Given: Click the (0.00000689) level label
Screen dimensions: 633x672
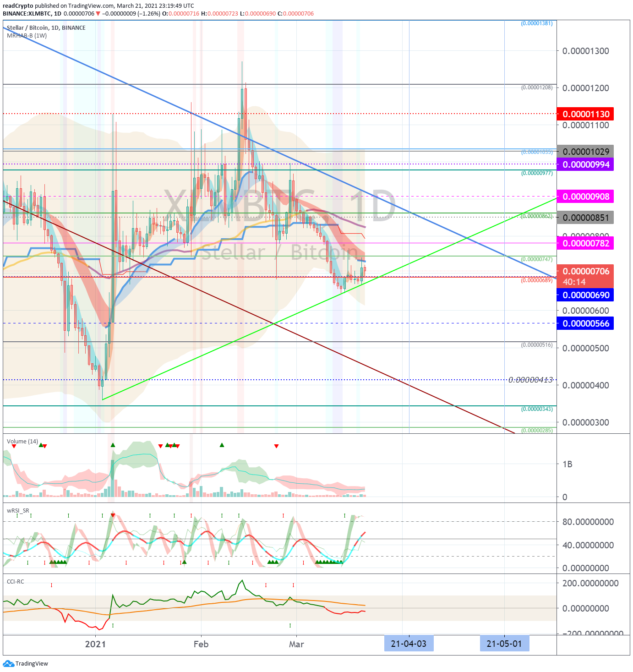Looking at the screenshot, I should [x=537, y=280].
